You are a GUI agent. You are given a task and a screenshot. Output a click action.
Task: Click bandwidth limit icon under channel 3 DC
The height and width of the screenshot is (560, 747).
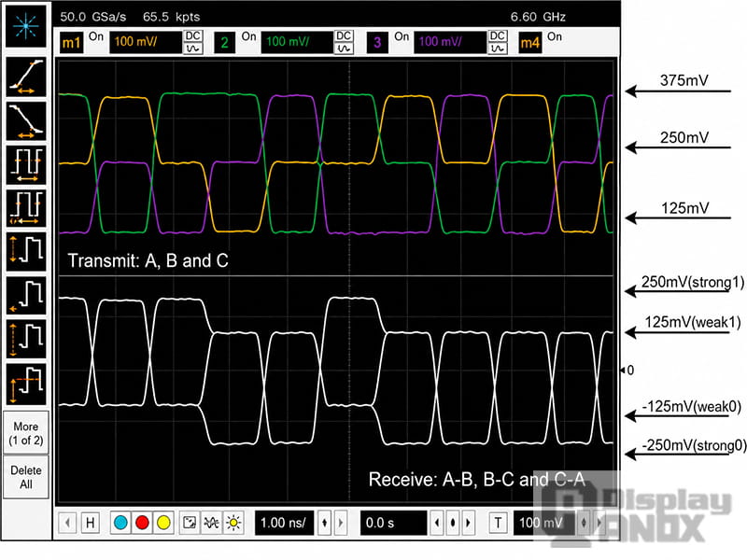tap(498, 49)
